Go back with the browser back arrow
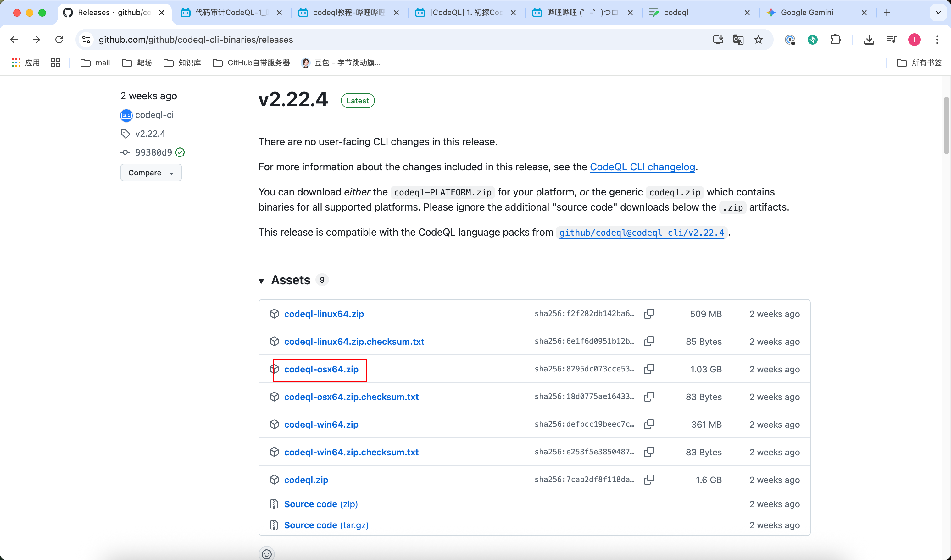The width and height of the screenshot is (951, 560). coord(14,40)
